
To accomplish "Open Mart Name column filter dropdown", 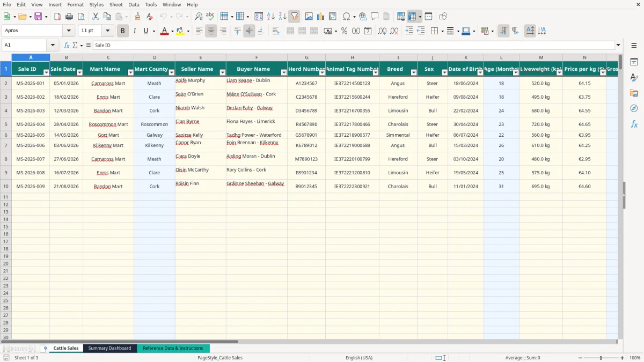I will [130, 72].
